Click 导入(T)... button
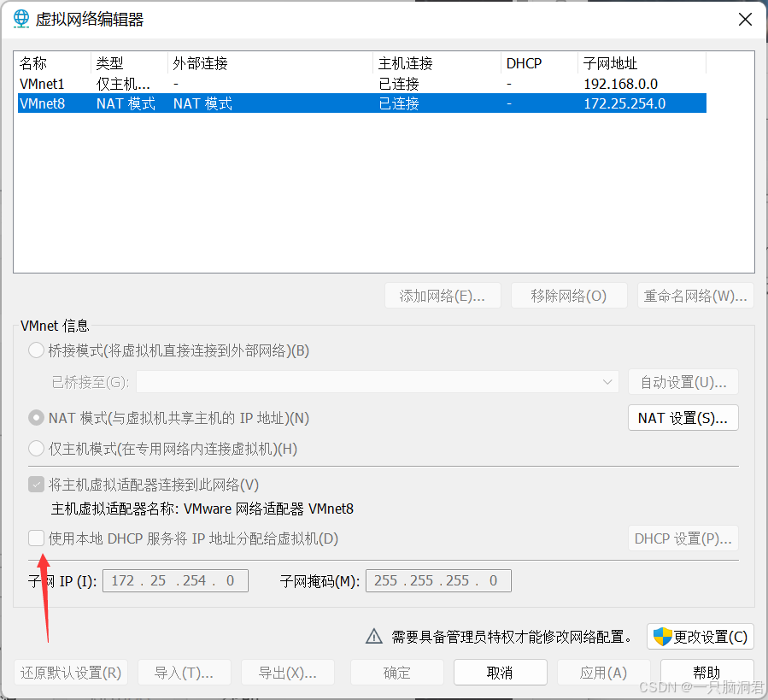Viewport: 768px width, 700px height. coord(185,673)
